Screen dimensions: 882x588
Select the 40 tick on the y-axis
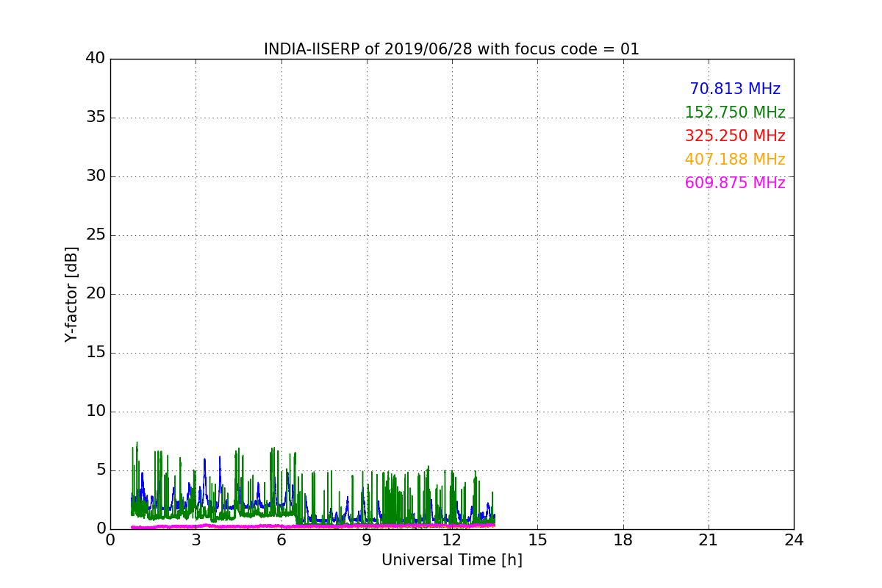tap(96, 59)
